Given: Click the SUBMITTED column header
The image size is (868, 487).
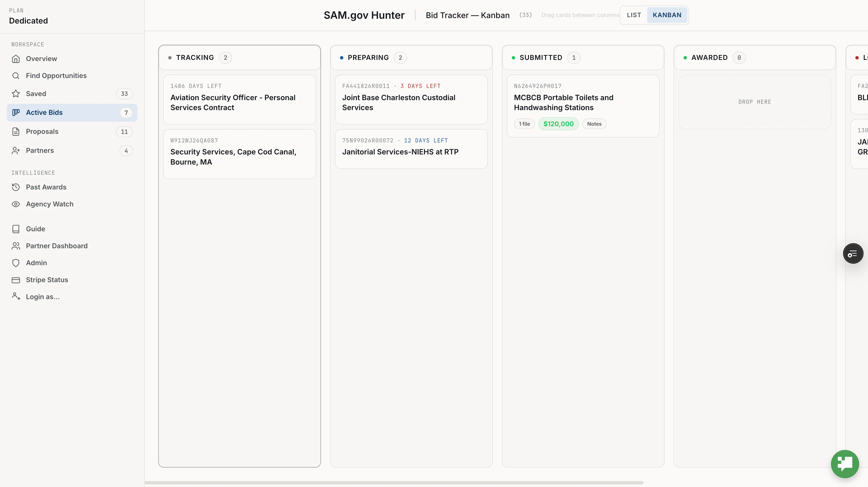Looking at the screenshot, I should pyautogui.click(x=583, y=58).
